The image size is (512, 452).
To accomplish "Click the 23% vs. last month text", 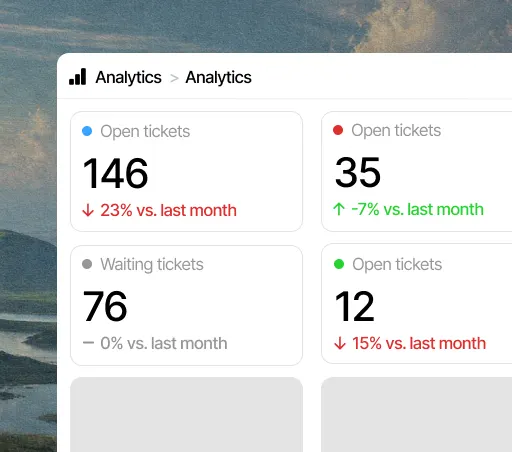I will (x=169, y=211).
